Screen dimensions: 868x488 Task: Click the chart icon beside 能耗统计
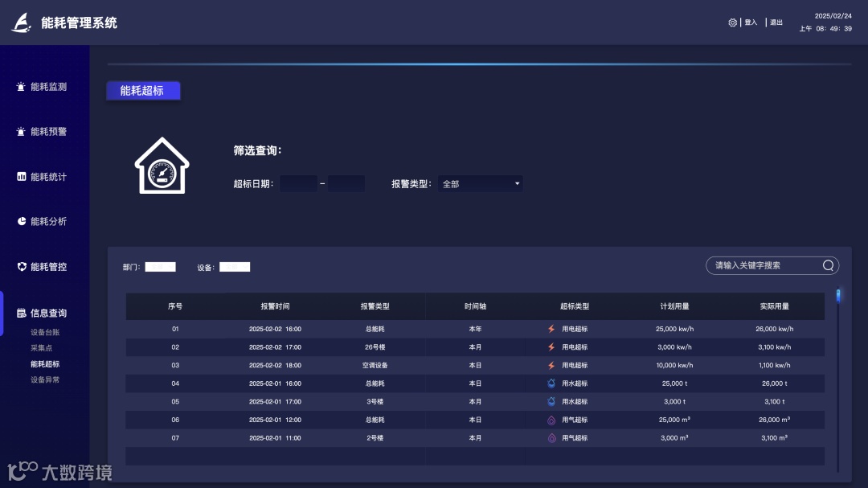click(21, 176)
